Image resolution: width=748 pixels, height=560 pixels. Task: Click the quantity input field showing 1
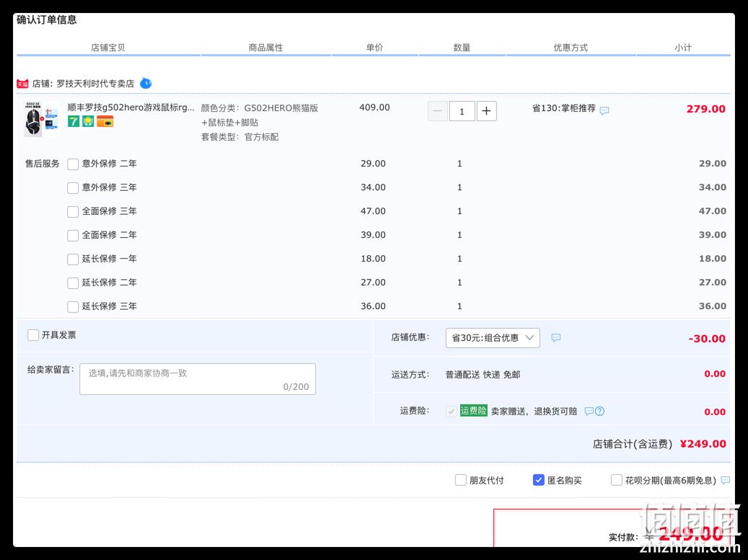coord(462,111)
